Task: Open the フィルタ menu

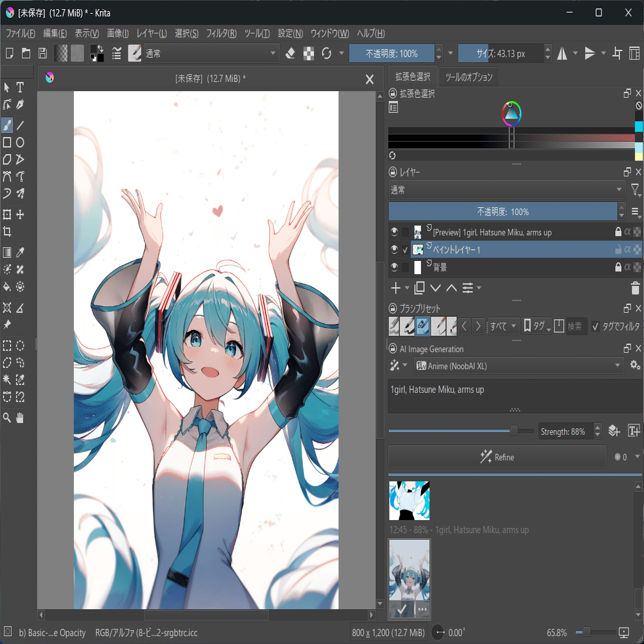Action: 221,33
